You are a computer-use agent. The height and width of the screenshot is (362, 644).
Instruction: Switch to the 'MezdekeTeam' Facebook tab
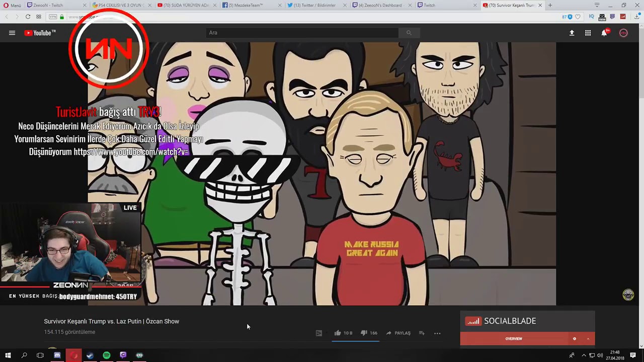(x=251, y=6)
